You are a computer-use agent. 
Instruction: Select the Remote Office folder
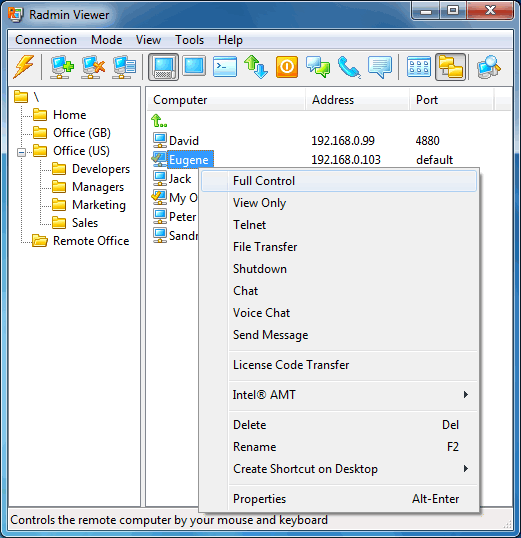tap(91, 241)
